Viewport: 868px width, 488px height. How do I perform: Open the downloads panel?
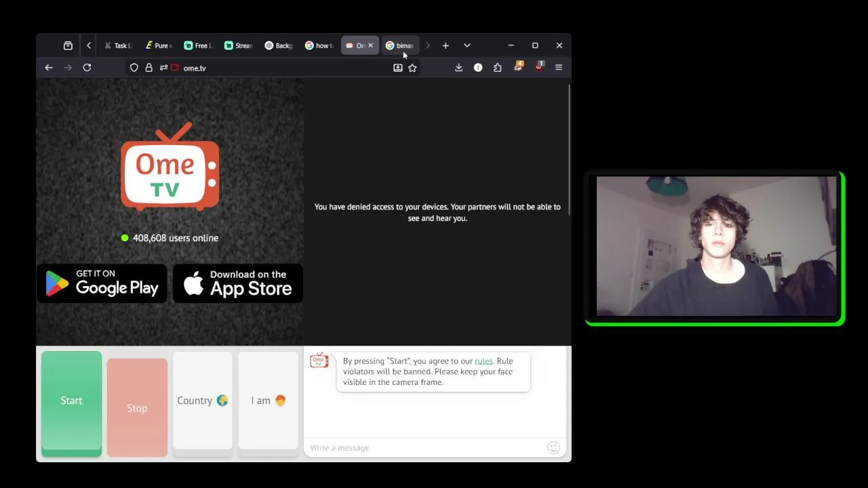point(458,68)
